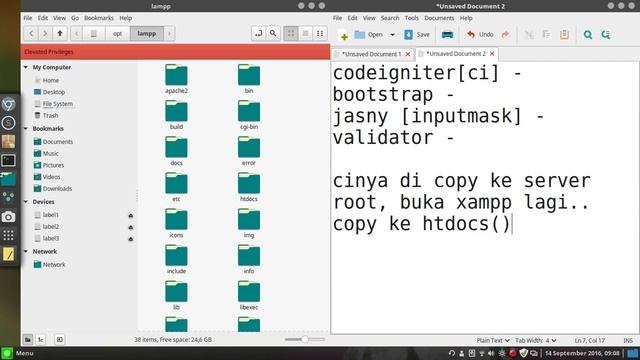Click the root disk breadcrumb button
Viewport: 640px width, 360px height.
93,33
